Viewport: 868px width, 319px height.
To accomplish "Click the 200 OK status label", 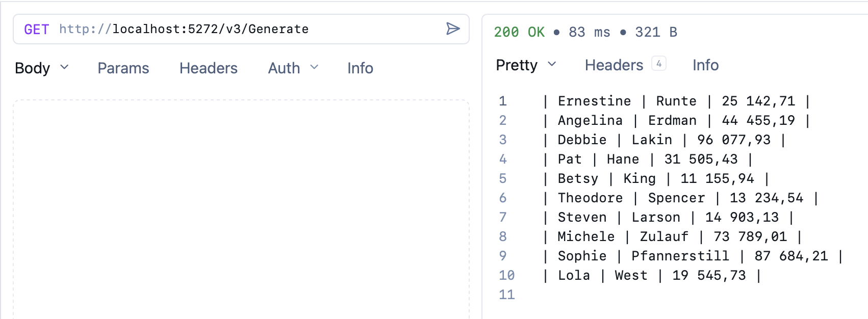I will coord(519,32).
